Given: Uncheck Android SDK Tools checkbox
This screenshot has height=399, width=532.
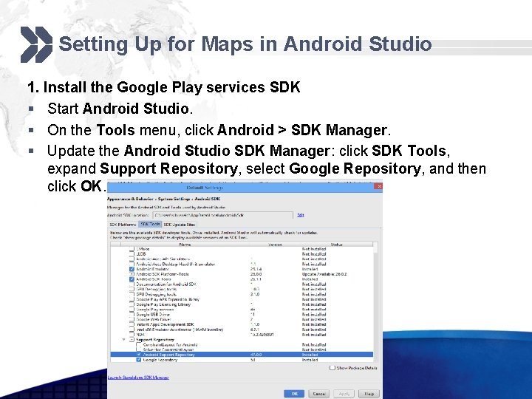Looking at the screenshot, I should pyautogui.click(x=132, y=279).
